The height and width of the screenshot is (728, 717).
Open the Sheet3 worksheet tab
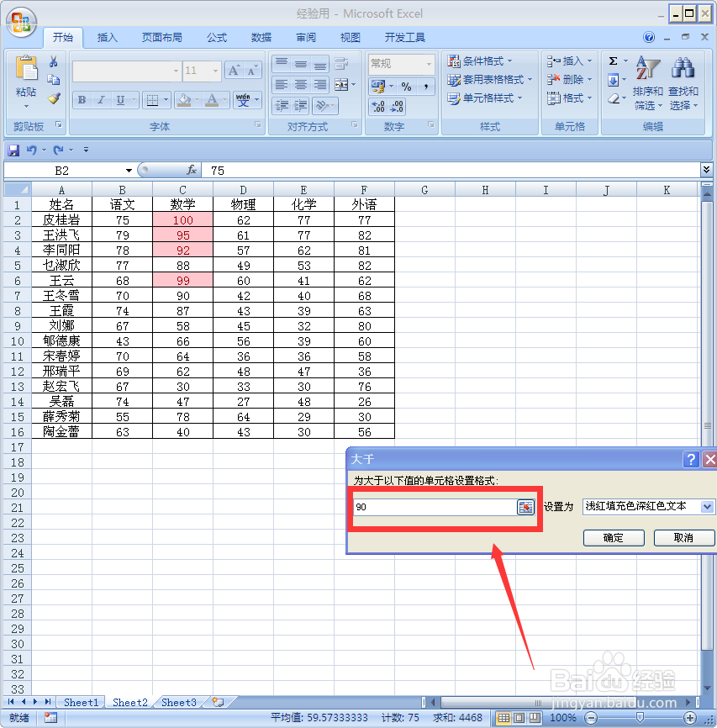[x=179, y=703]
